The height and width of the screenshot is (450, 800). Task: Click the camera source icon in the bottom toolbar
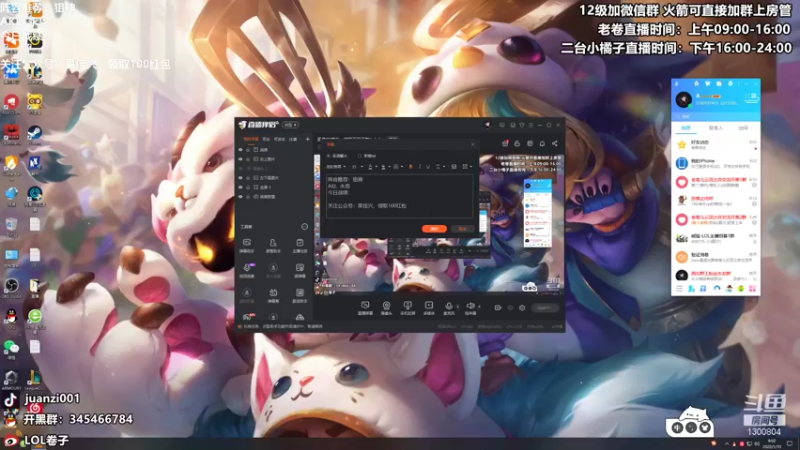point(386,306)
